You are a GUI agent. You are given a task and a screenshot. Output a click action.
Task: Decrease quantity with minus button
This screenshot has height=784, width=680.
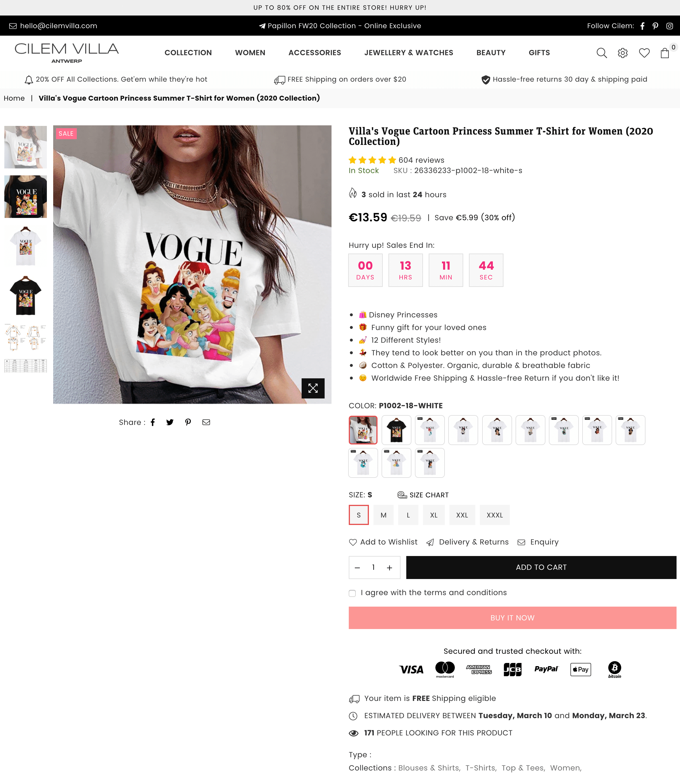[x=357, y=568]
